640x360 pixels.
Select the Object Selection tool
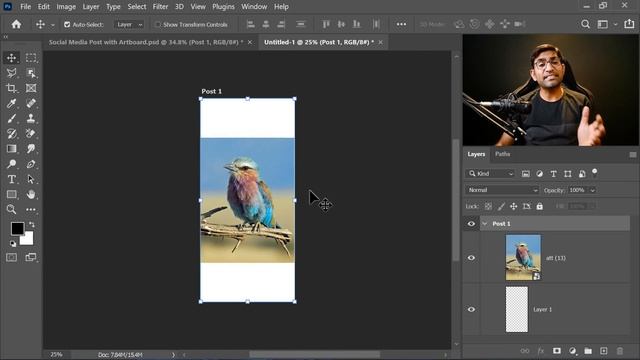[31, 73]
